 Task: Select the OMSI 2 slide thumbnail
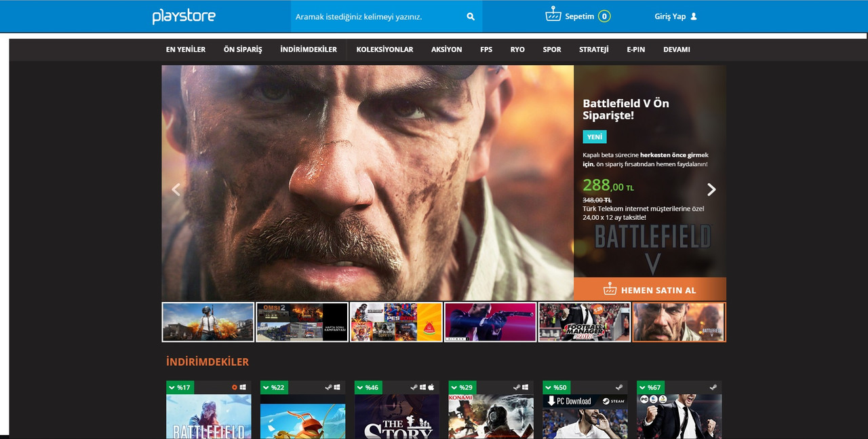[302, 322]
